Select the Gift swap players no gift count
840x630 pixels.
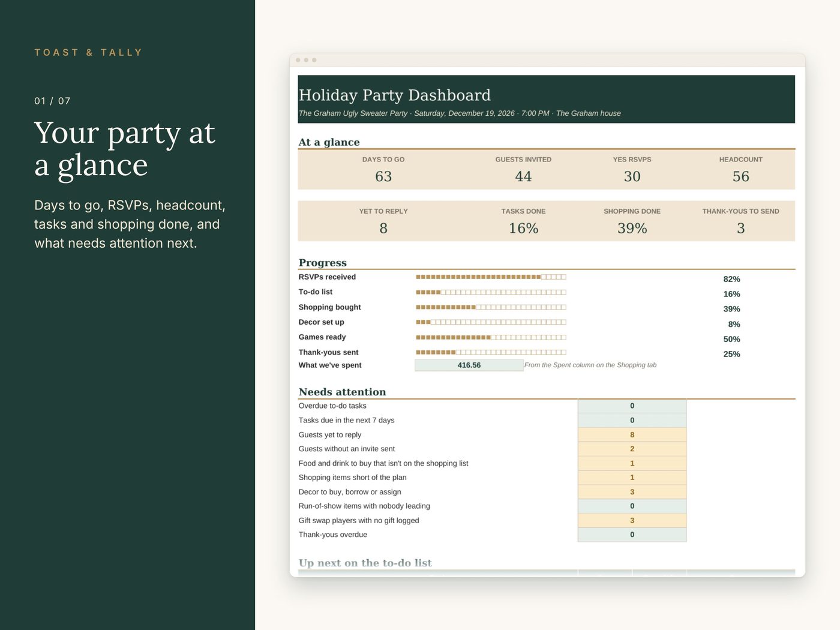632,521
